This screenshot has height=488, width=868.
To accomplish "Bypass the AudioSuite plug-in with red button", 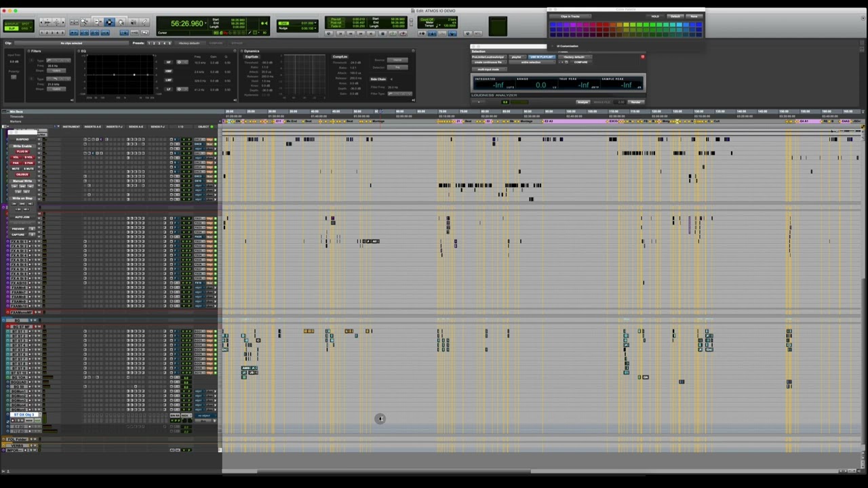I will 643,57.
